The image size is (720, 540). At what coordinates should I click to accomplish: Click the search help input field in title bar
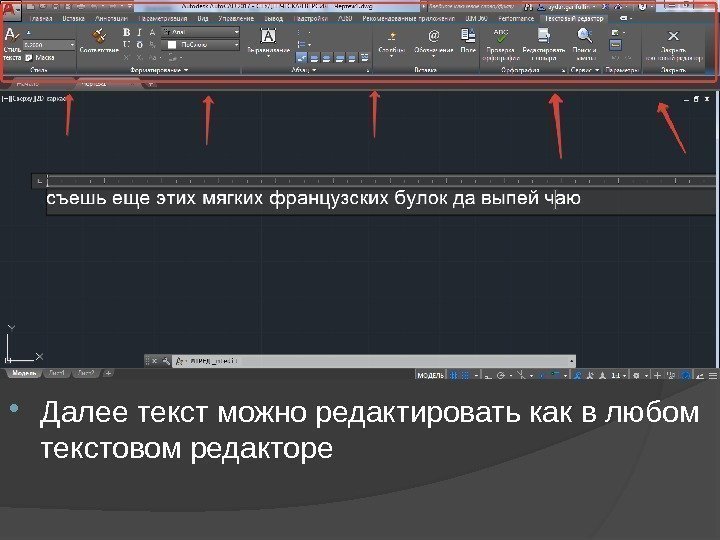(475, 7)
